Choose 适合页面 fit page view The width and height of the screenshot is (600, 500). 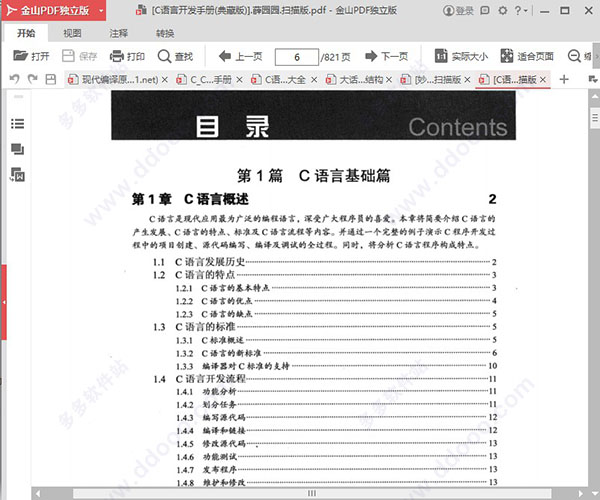[x=527, y=57]
